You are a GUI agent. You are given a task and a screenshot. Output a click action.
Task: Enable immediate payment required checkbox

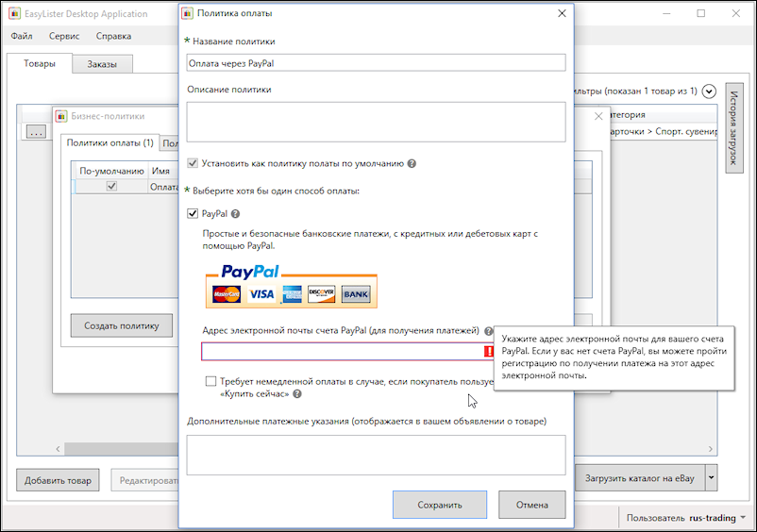tap(210, 381)
